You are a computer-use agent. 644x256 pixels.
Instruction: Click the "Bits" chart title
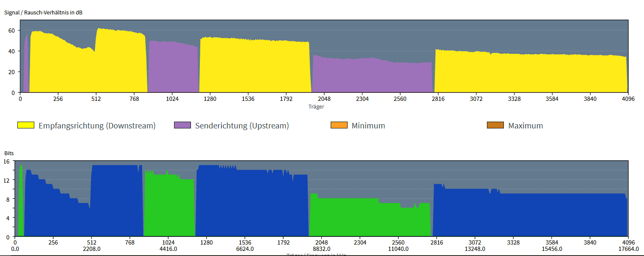click(10, 153)
